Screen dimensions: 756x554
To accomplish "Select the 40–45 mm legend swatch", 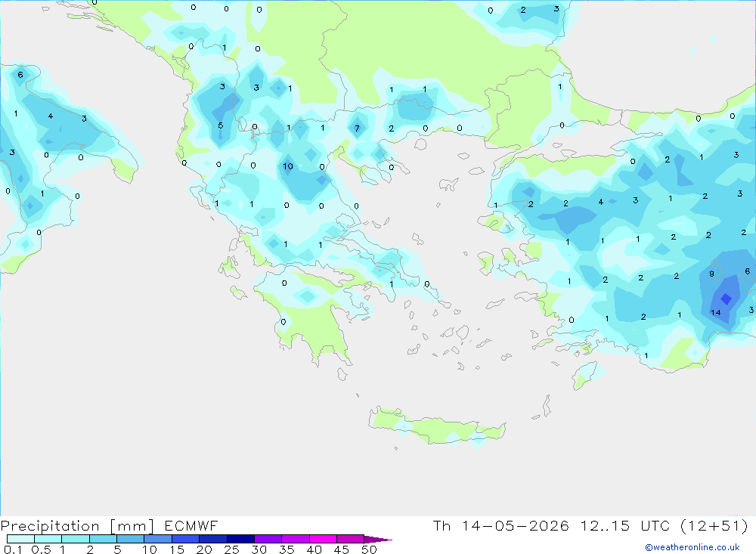I will tap(323, 539).
